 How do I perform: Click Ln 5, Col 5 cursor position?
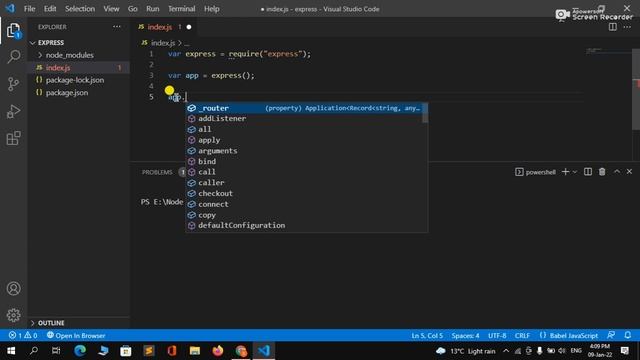(x=427, y=336)
